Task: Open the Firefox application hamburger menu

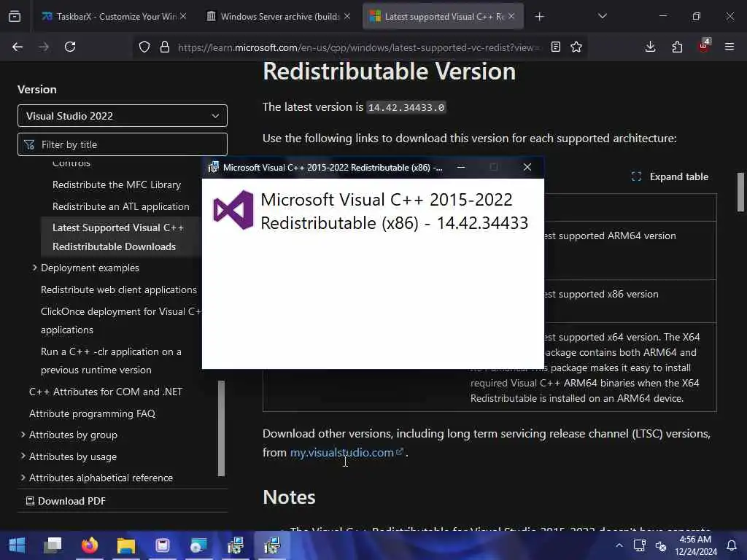Action: (x=729, y=47)
